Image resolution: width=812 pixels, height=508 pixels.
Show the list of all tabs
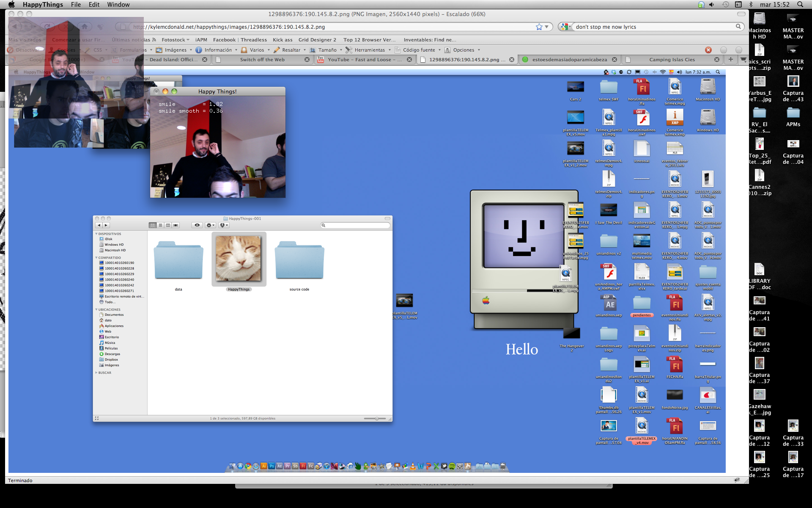point(743,59)
